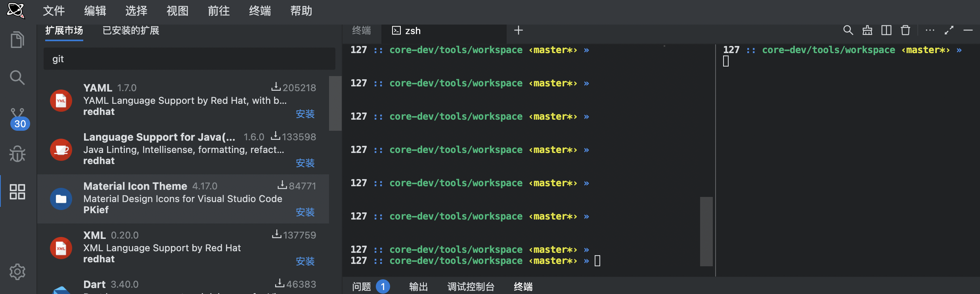Click the extension list scrollbar thumb

pos(335,103)
